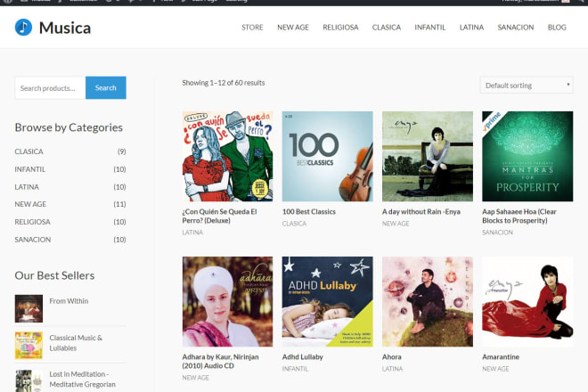Click the Musica blue music note logo
Viewport: 588px width, 392px height.
point(23,28)
